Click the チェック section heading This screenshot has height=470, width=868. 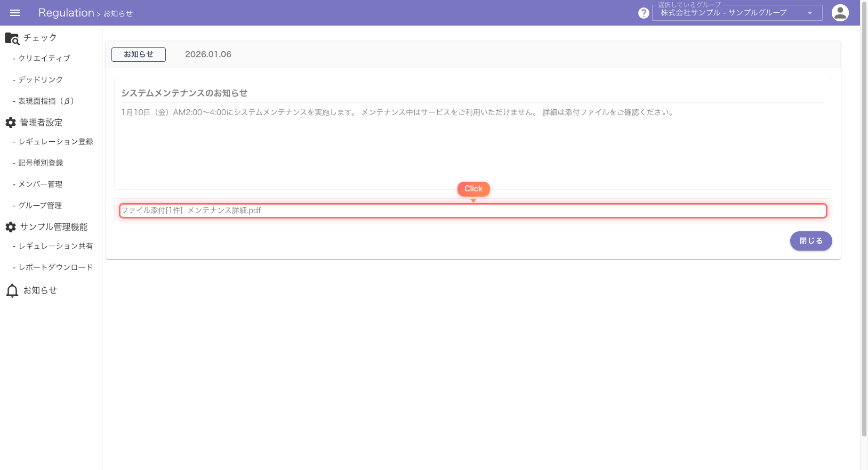click(40, 38)
